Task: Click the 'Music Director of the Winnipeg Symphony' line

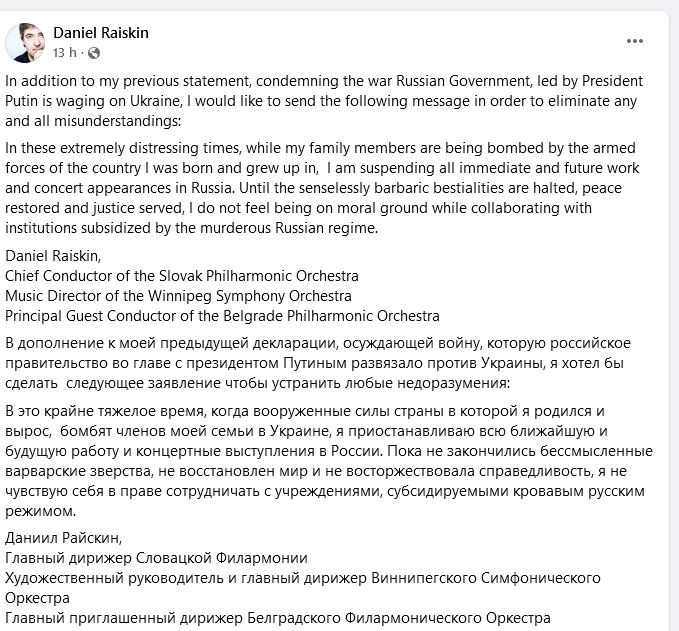Action: click(178, 295)
